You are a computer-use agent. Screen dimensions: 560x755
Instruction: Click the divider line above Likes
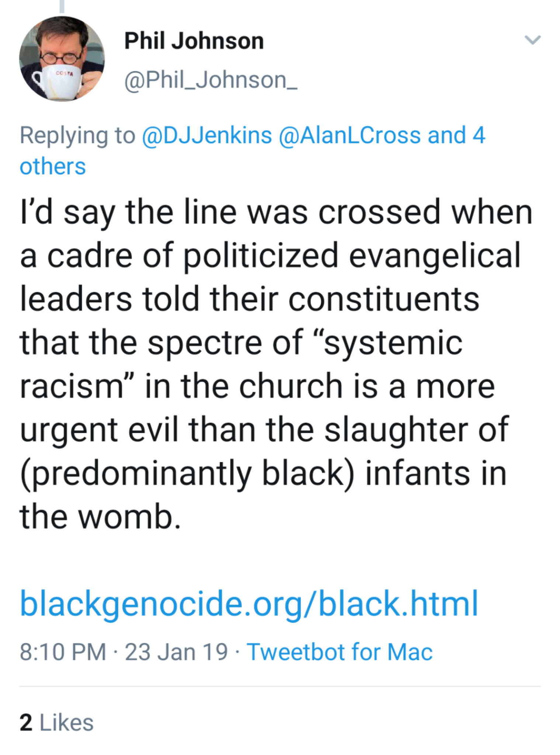click(x=279, y=686)
